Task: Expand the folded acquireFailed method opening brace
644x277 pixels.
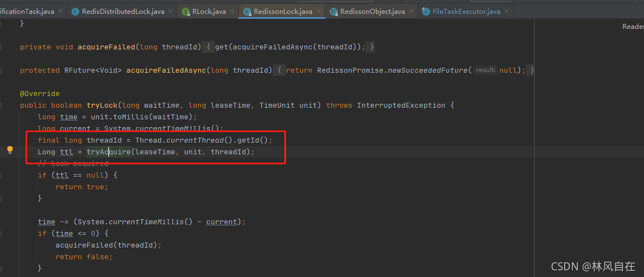Action: pyautogui.click(x=208, y=47)
